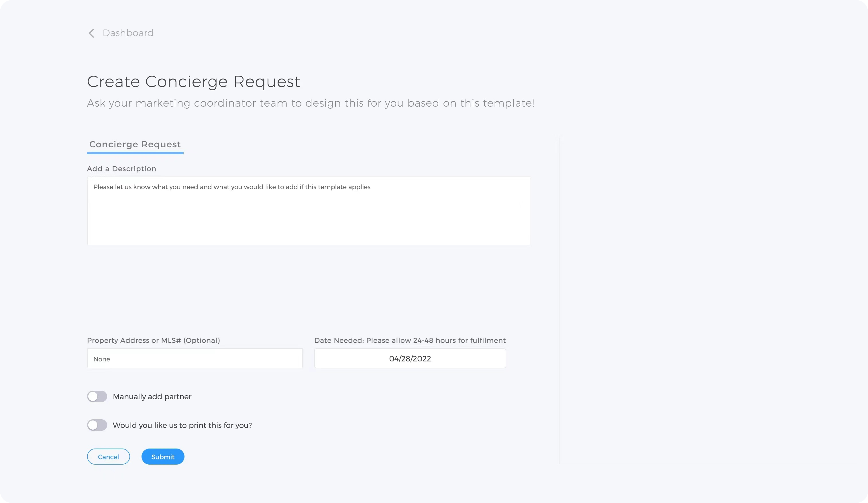Screen dimensions: 868x503
Task: Click the vertical divider right of the form
Action: (x=559, y=300)
